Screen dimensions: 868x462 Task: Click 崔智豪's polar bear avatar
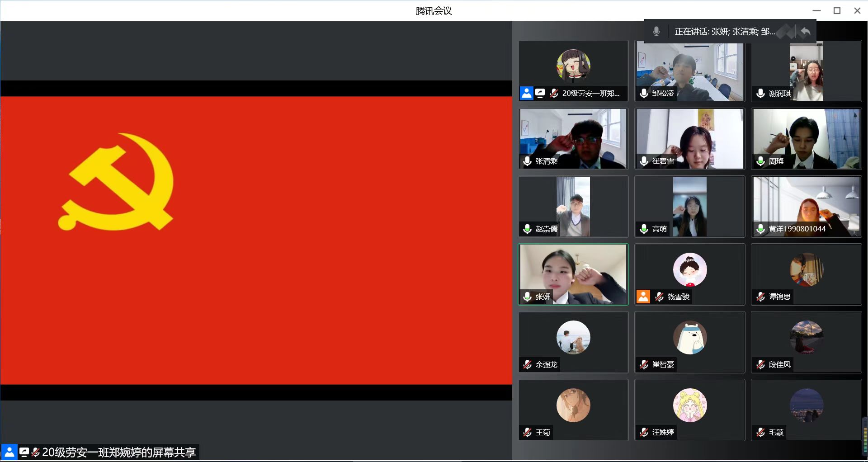pos(690,337)
